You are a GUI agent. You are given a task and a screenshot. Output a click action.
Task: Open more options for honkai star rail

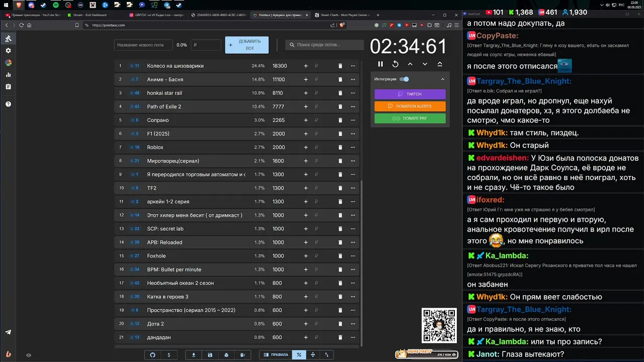353,93
